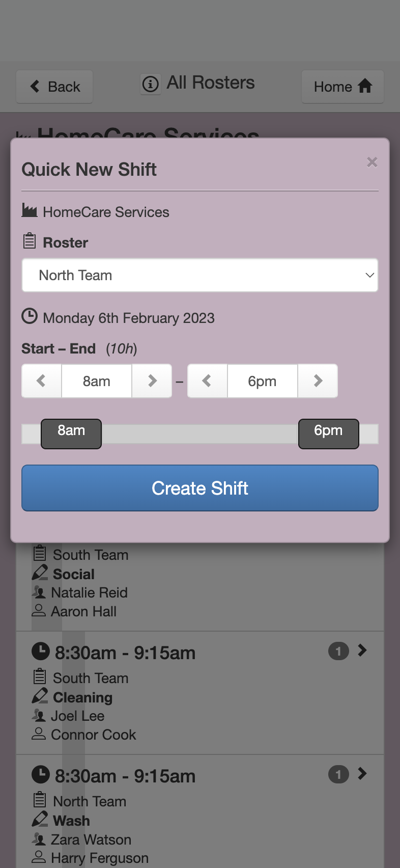Click the info icon beside All Rosters

point(151,84)
